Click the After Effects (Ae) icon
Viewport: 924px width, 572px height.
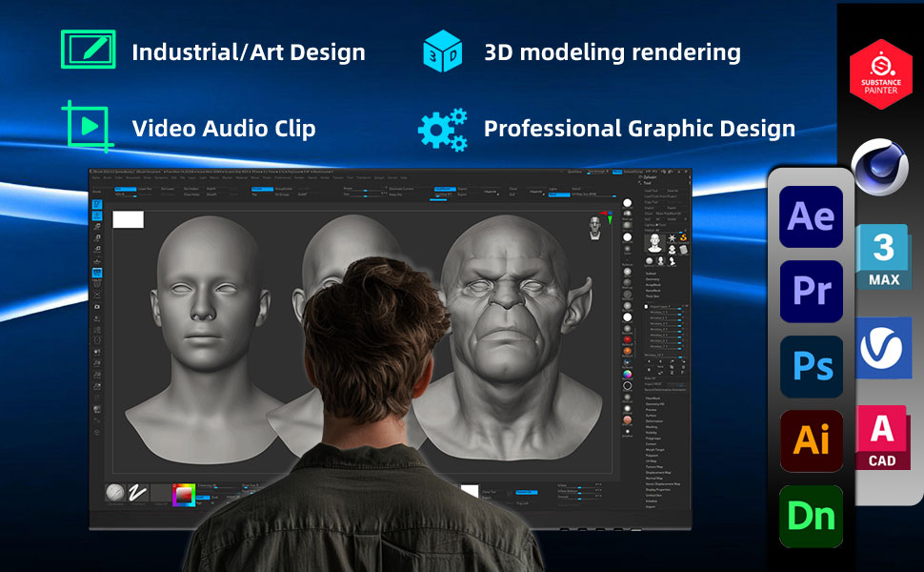coord(812,217)
